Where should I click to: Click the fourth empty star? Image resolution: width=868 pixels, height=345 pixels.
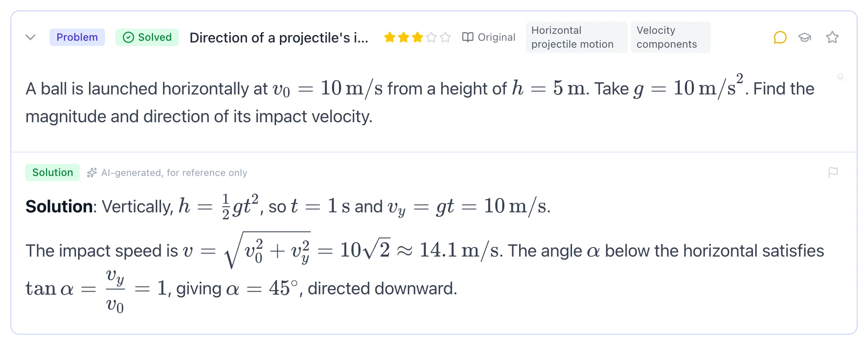point(431,37)
